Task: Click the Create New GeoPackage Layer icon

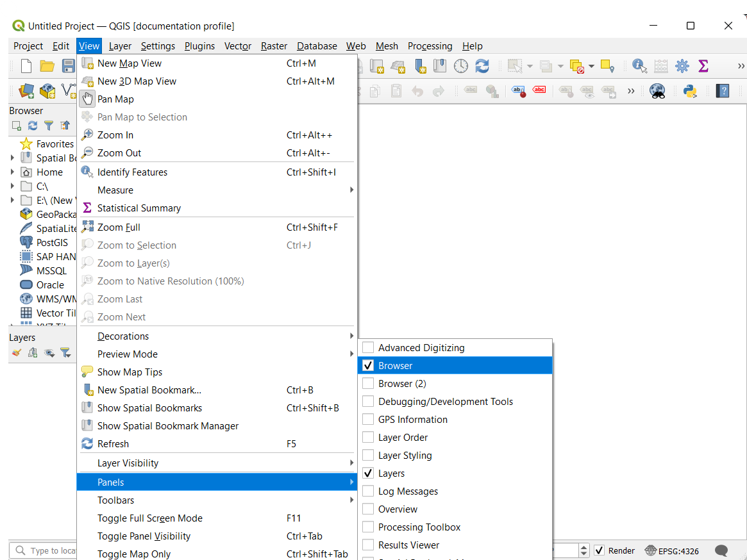Action: (47, 90)
